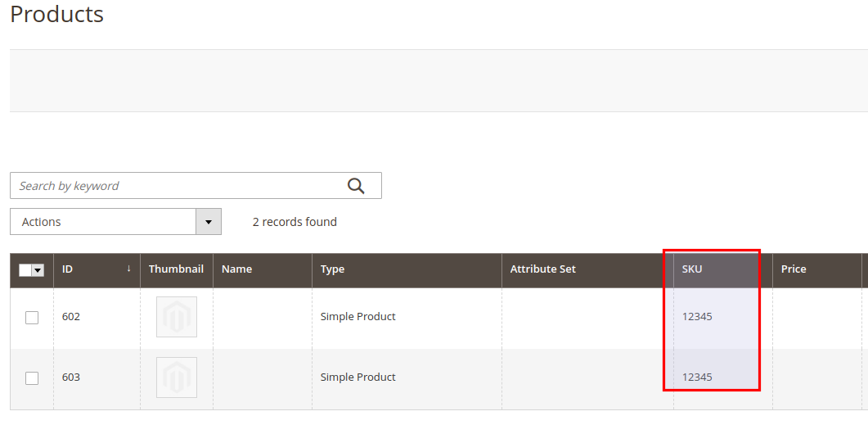
Task: Click Simple Product in row 603
Action: pos(358,377)
